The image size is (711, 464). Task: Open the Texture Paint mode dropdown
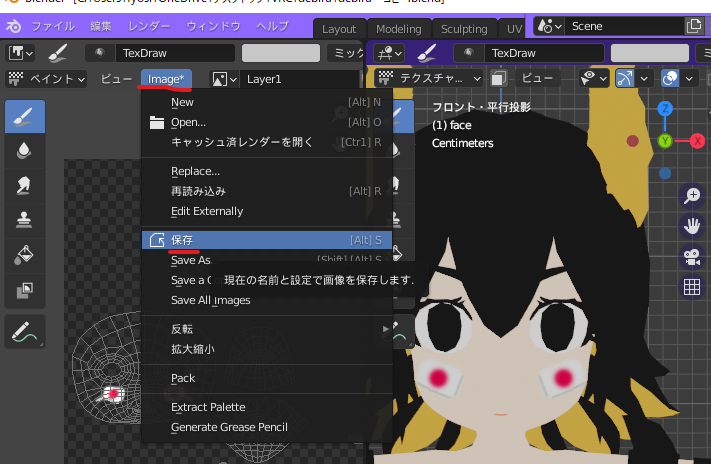click(429, 79)
